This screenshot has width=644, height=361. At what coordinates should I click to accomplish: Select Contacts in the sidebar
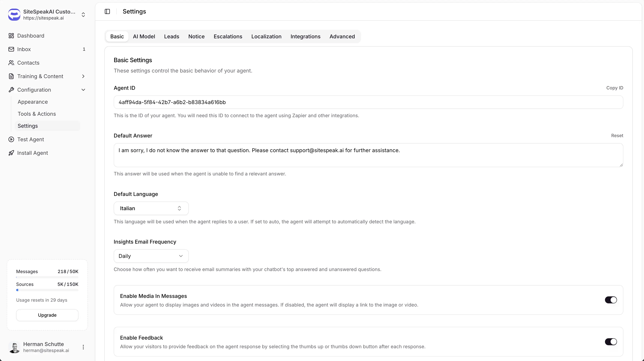coord(28,63)
